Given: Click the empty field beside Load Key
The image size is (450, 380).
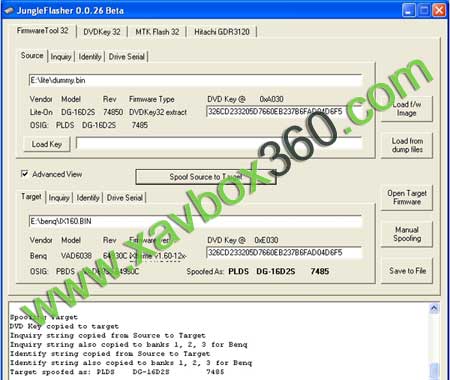Looking at the screenshot, I should coord(219,144).
